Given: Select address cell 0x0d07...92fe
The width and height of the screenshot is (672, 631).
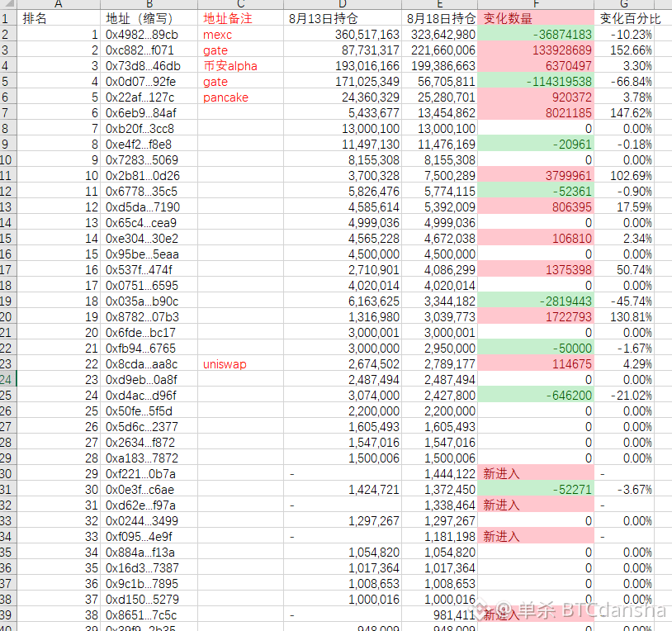Looking at the screenshot, I should 149,82.
